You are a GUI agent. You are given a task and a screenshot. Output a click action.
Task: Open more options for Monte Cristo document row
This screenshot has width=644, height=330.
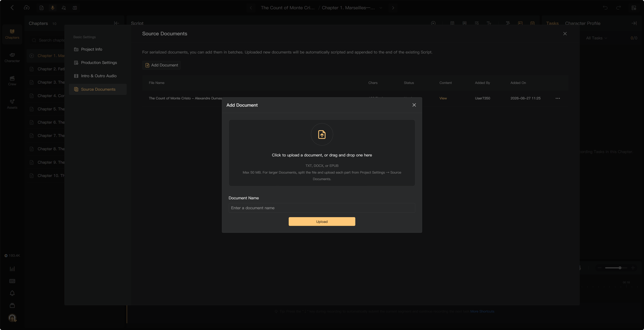coord(558,98)
